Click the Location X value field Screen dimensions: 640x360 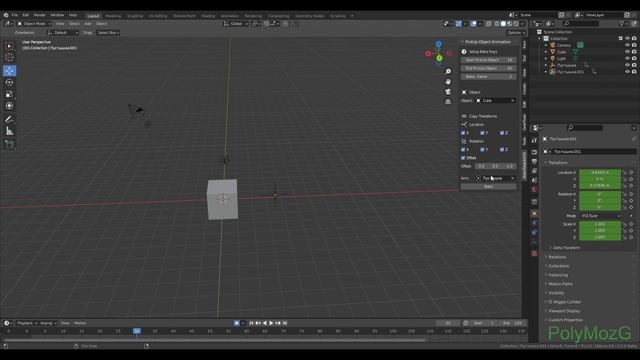click(600, 172)
